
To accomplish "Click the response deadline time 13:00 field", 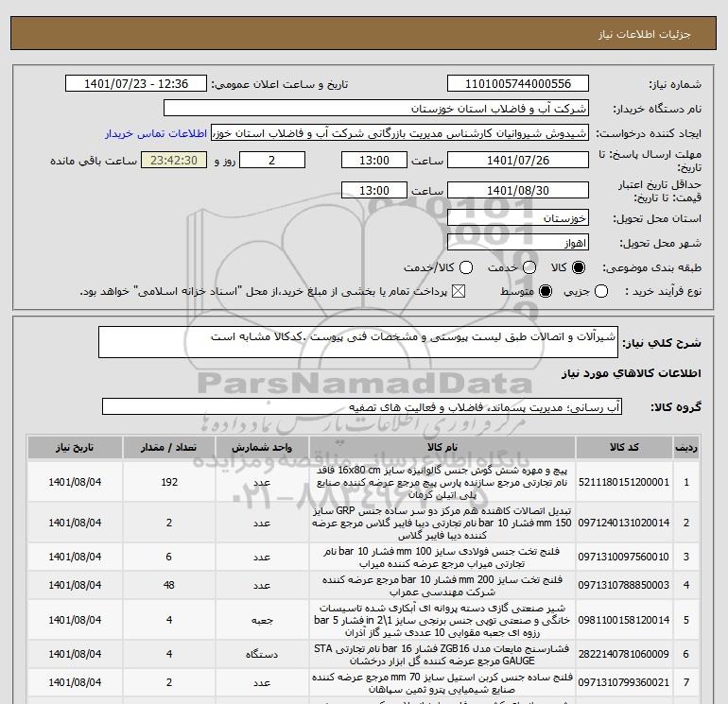I will [x=374, y=160].
